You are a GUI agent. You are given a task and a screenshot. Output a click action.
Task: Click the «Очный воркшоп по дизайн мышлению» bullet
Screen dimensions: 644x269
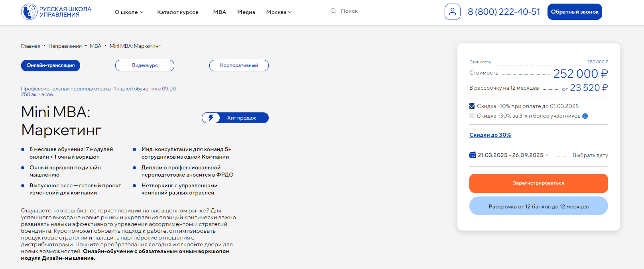tap(65, 171)
